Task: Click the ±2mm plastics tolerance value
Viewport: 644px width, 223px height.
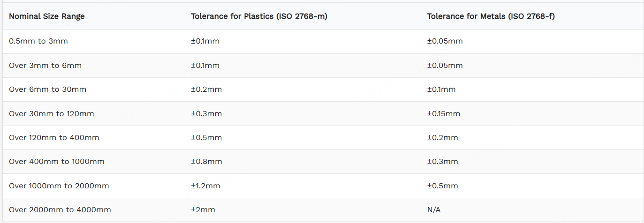Action: (203, 210)
